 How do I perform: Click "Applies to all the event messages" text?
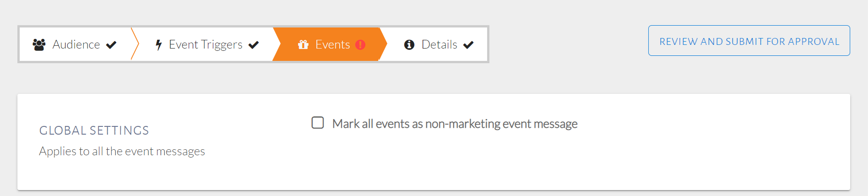click(122, 151)
